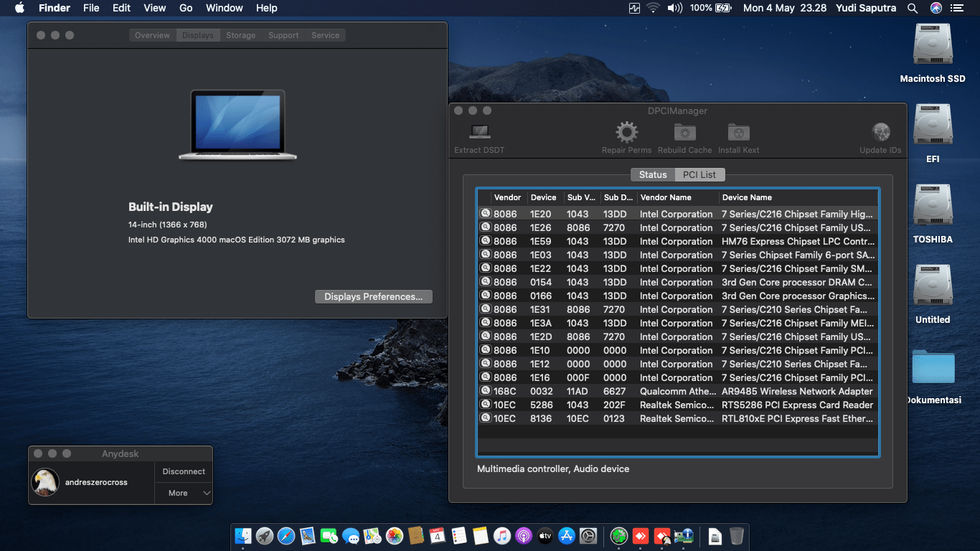
Task: Open the Macintosh SSD desktop drive
Action: pos(933,44)
